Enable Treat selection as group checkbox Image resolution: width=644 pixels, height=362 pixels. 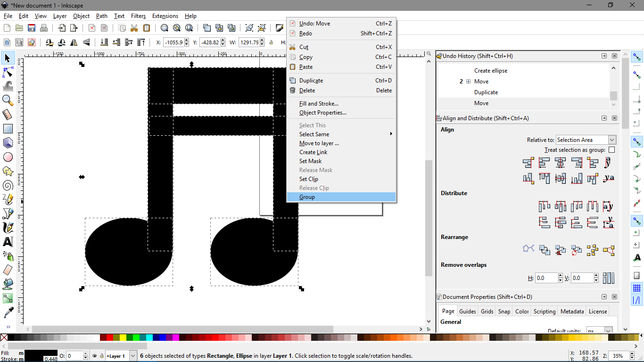pyautogui.click(x=611, y=150)
